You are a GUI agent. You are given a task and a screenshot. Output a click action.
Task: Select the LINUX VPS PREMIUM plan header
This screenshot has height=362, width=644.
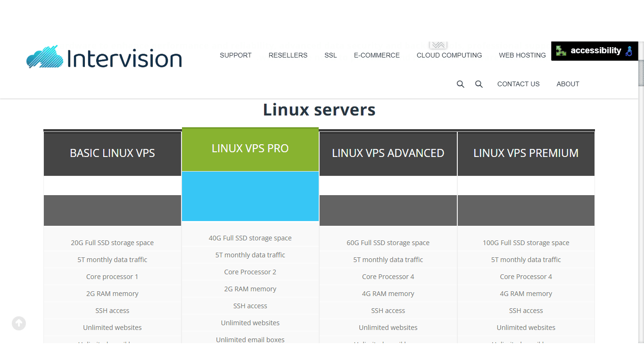tap(526, 154)
